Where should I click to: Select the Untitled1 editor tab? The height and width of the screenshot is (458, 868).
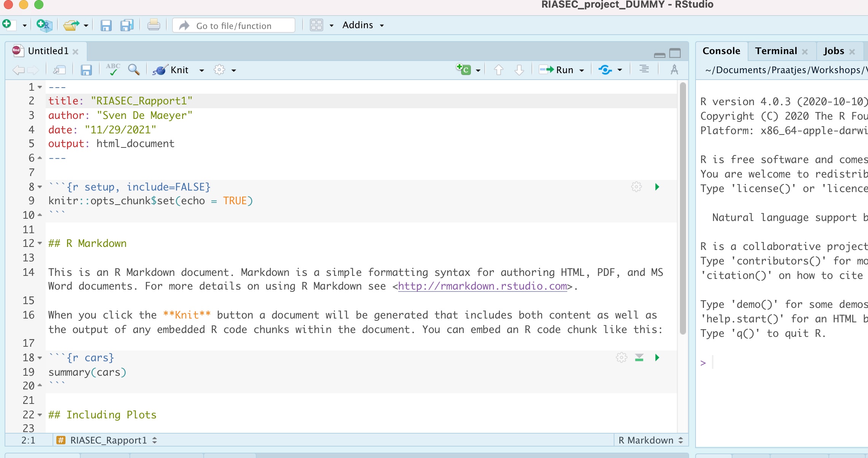click(x=48, y=51)
